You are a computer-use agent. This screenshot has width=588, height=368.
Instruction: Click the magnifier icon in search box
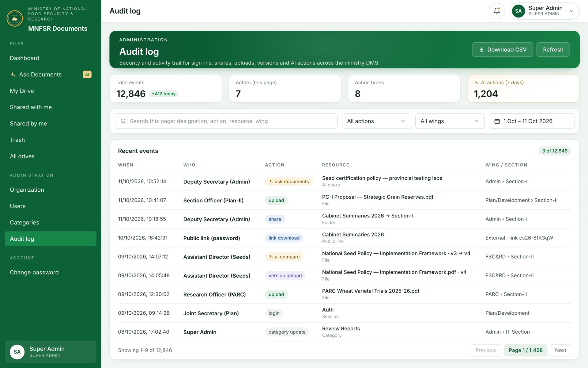[x=123, y=121]
